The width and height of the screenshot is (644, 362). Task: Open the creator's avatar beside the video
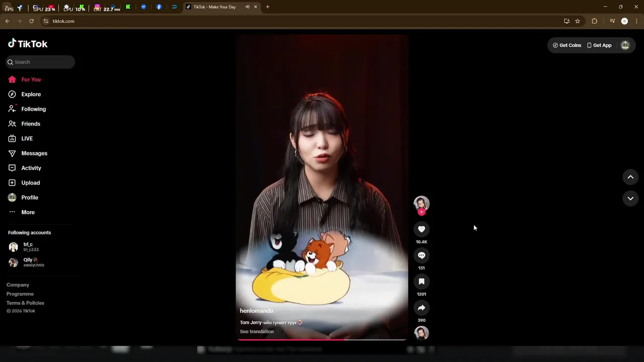coord(422,203)
